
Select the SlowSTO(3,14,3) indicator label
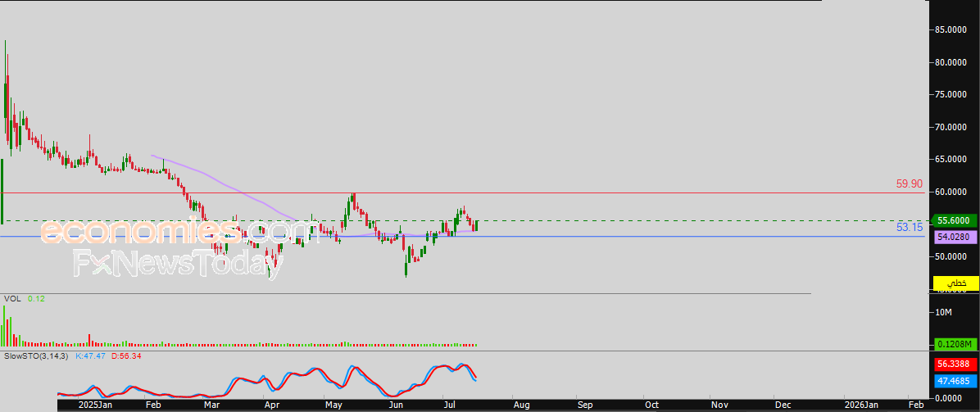pos(37,355)
